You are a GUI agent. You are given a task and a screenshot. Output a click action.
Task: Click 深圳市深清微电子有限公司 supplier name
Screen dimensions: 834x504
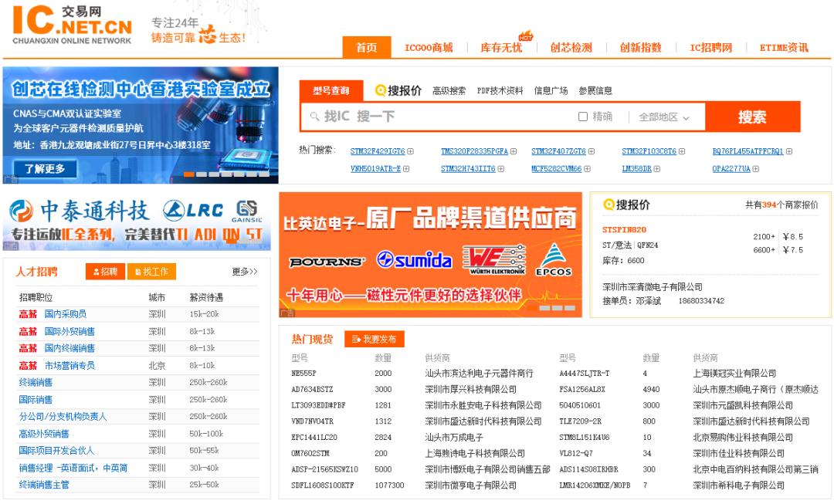tap(652, 287)
